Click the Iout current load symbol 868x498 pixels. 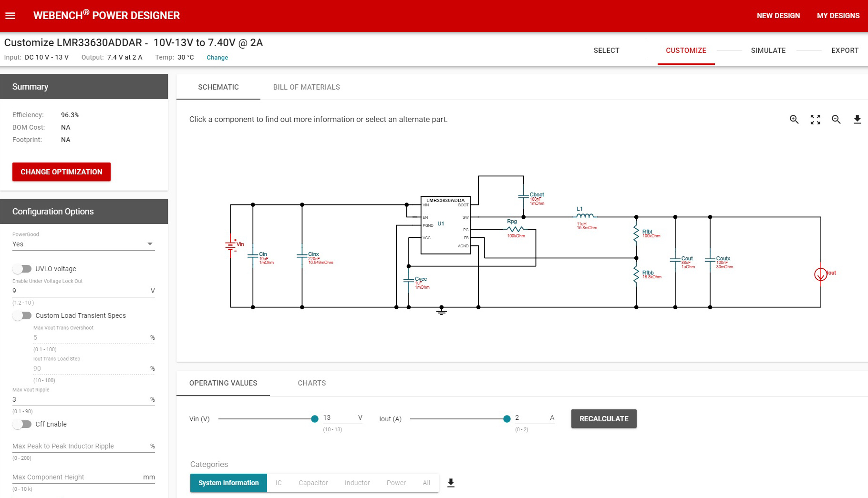(821, 274)
